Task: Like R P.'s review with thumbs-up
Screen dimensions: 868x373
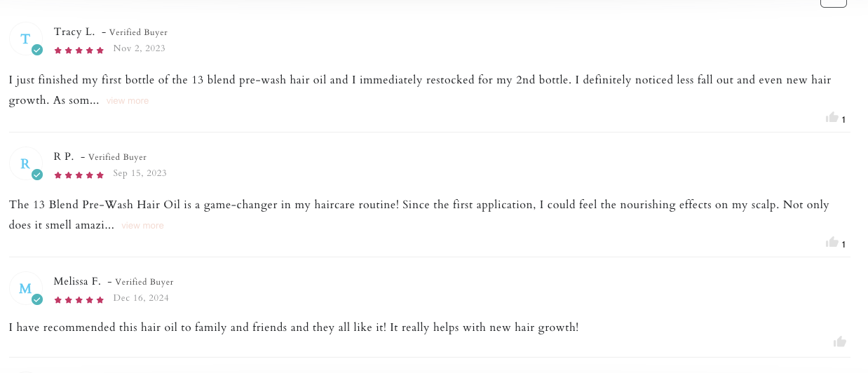Action: [832, 242]
